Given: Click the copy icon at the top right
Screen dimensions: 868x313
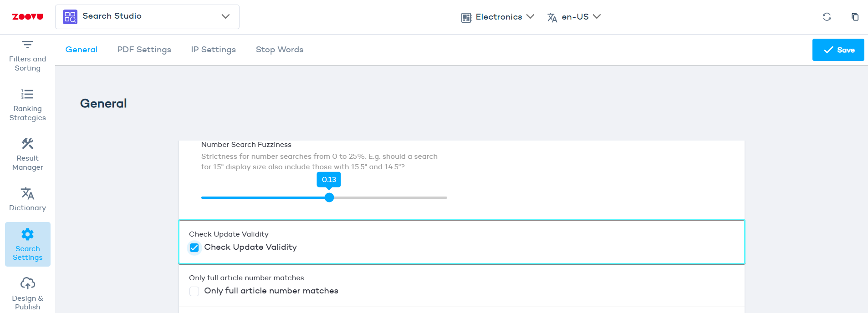Looking at the screenshot, I should tap(855, 16).
